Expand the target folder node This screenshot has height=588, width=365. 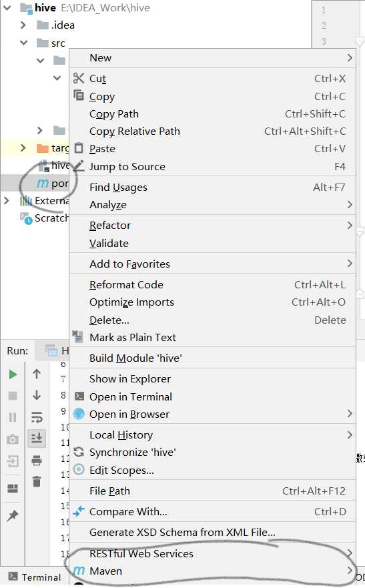(x=23, y=148)
